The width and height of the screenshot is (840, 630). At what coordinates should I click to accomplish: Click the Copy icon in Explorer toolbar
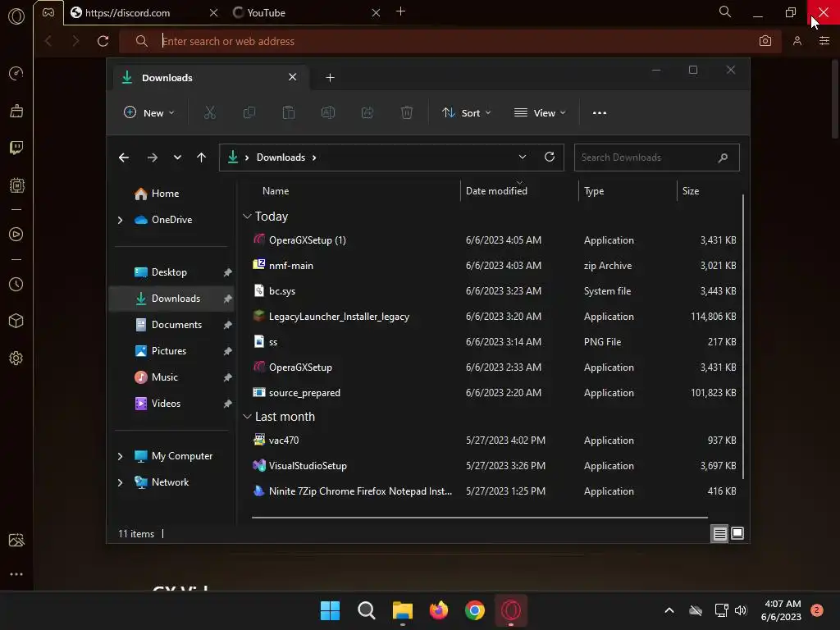(x=249, y=112)
